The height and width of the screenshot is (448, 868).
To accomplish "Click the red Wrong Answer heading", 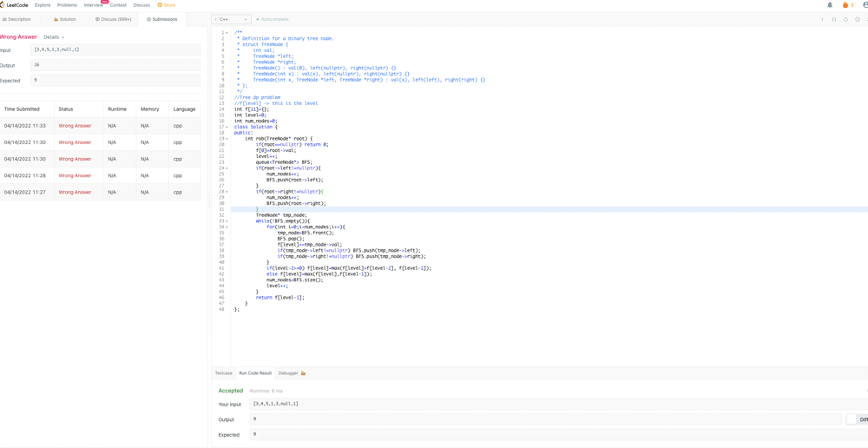I will point(18,37).
